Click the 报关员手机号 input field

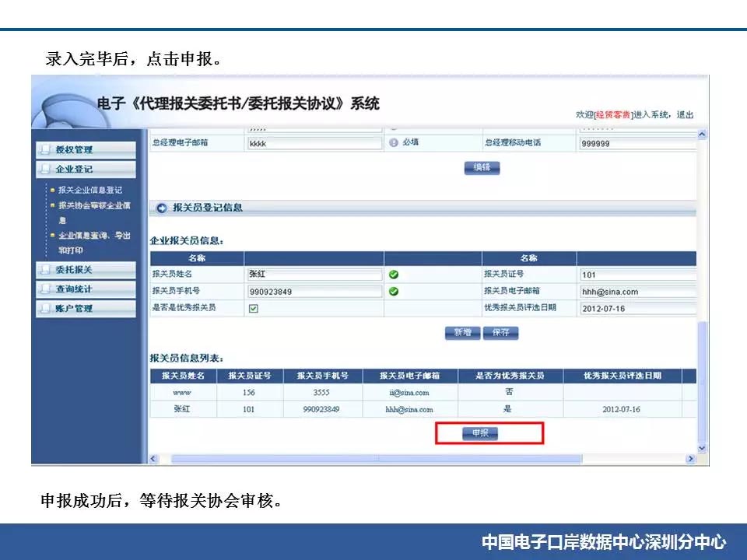(x=314, y=292)
